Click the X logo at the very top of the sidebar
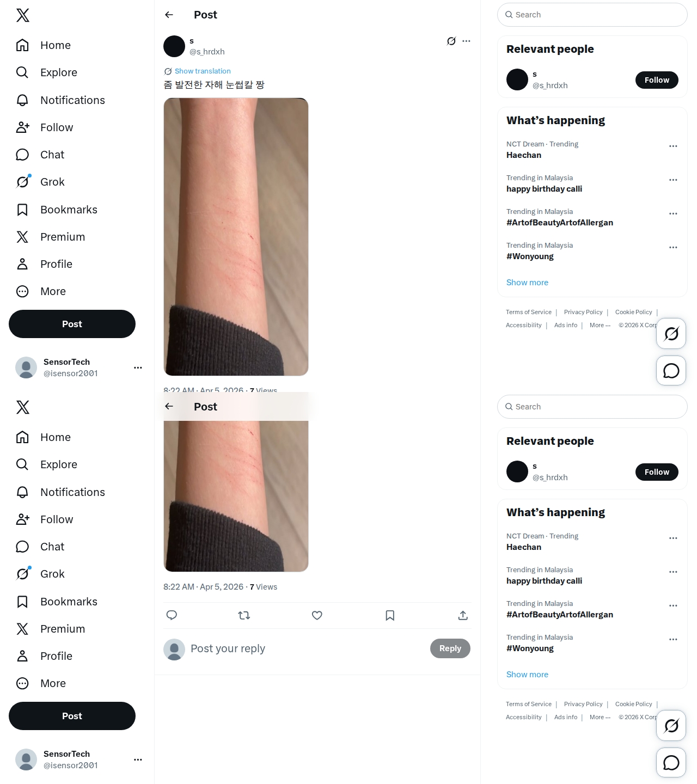 pyautogui.click(x=23, y=15)
